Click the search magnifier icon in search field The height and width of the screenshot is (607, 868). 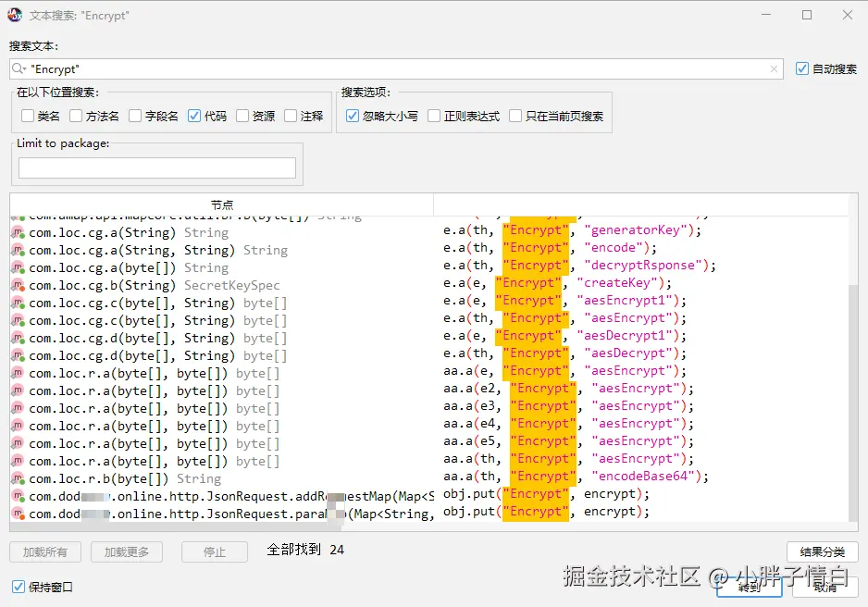click(19, 68)
